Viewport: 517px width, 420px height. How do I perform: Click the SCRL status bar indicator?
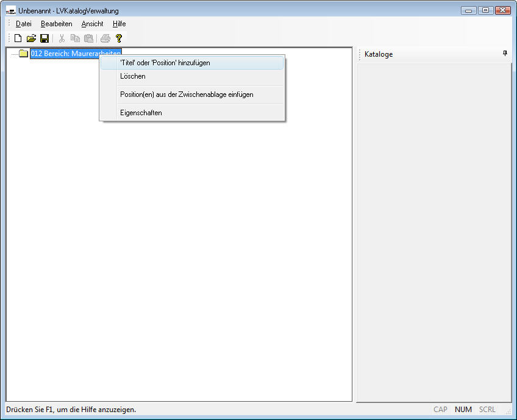click(x=487, y=410)
